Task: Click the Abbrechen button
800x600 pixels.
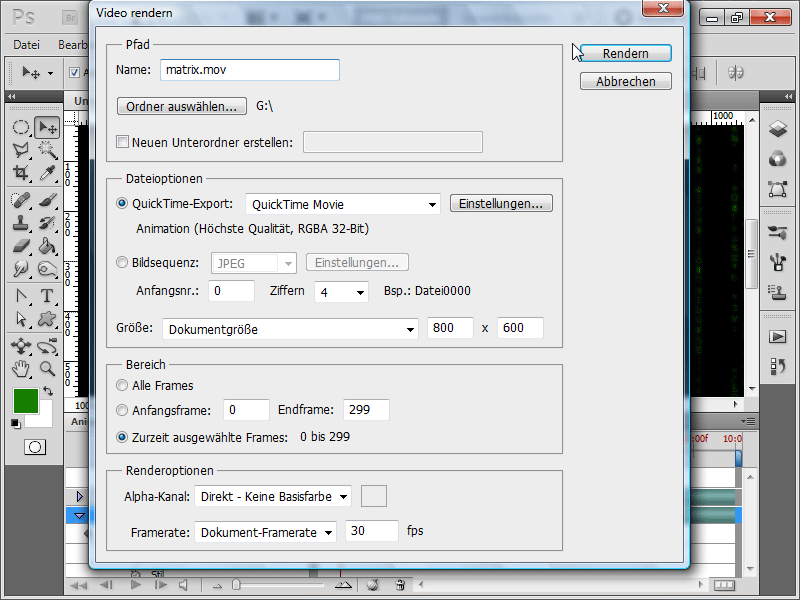Action: (626, 81)
